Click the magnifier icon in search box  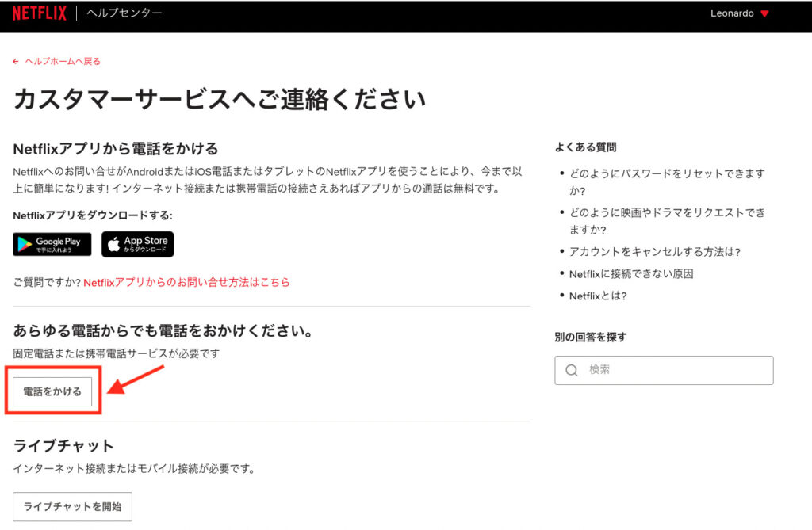click(x=572, y=370)
